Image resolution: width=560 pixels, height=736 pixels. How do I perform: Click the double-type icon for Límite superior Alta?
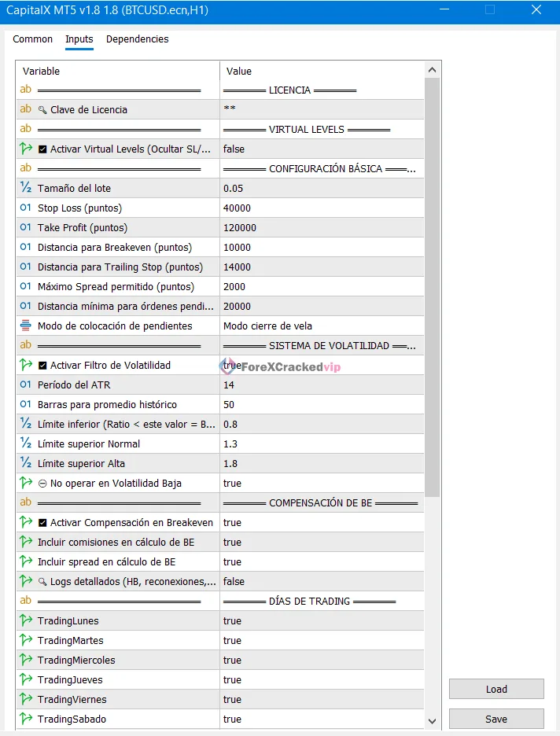[25, 463]
